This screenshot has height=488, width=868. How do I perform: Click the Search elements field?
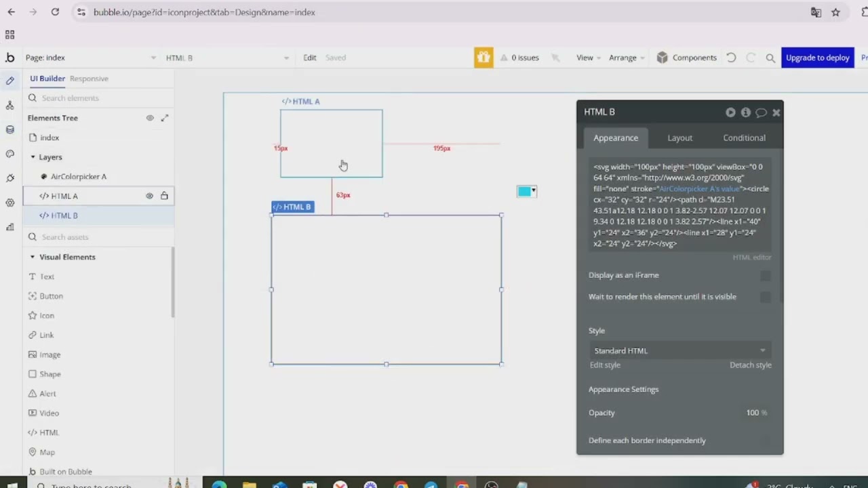(x=98, y=98)
